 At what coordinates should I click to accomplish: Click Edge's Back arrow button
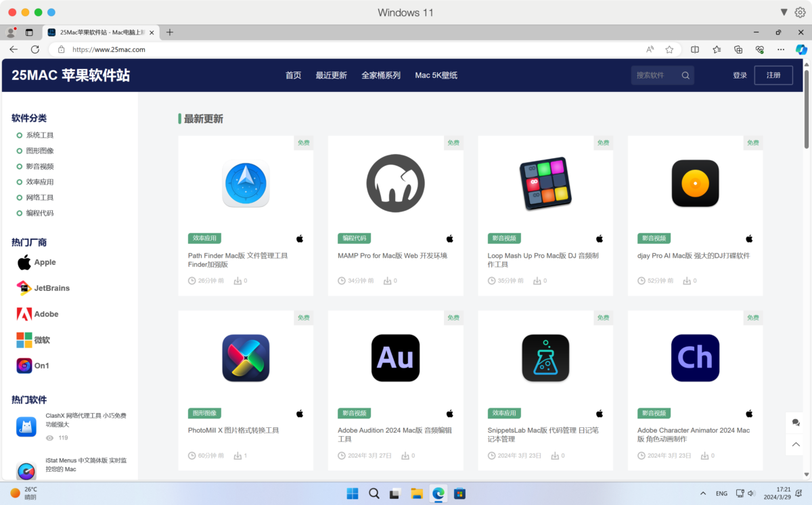click(13, 49)
